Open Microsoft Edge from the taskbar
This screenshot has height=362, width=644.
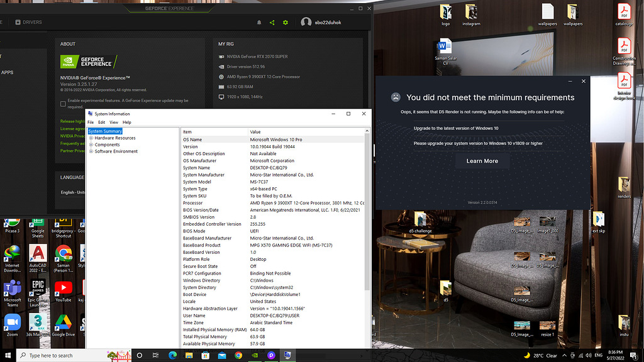pyautogui.click(x=172, y=356)
